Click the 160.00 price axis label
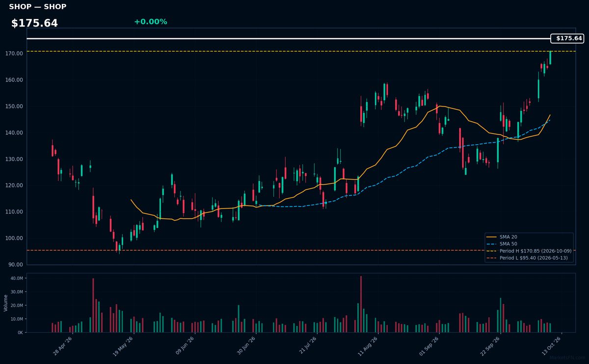589x364 pixels. click(15, 80)
